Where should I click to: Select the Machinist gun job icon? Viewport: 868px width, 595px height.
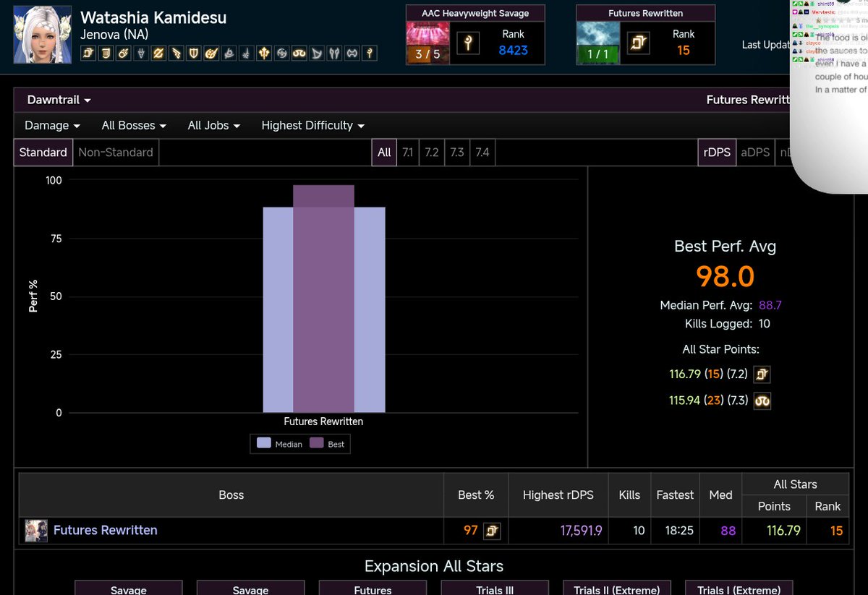coord(176,53)
